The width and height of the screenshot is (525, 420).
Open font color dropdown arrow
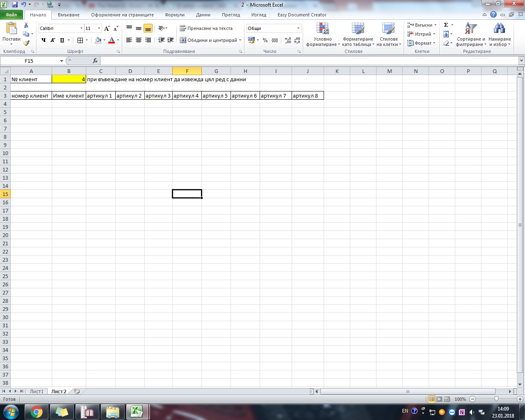coord(118,40)
